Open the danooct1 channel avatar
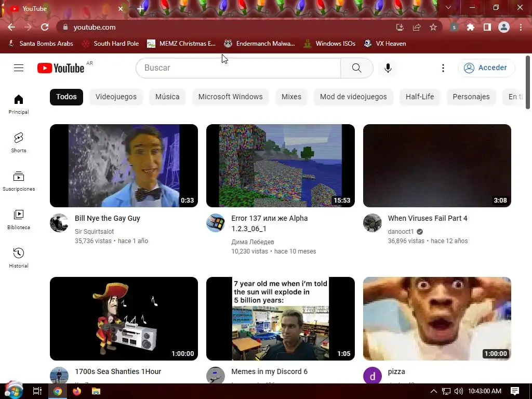 coord(372,223)
